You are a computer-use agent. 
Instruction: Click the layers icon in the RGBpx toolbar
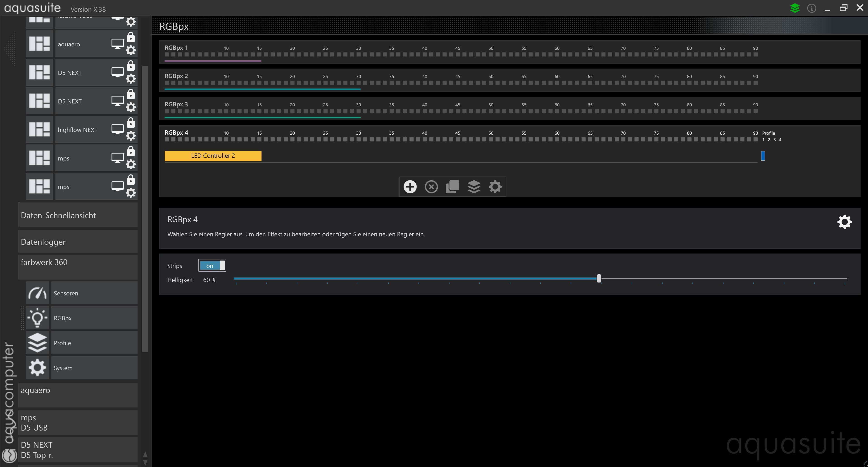[474, 187]
